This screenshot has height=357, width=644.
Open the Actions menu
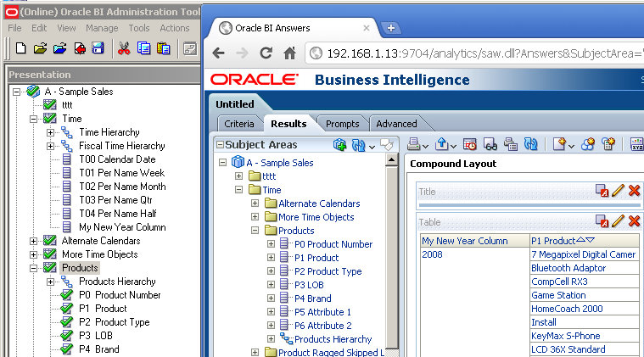coord(175,28)
